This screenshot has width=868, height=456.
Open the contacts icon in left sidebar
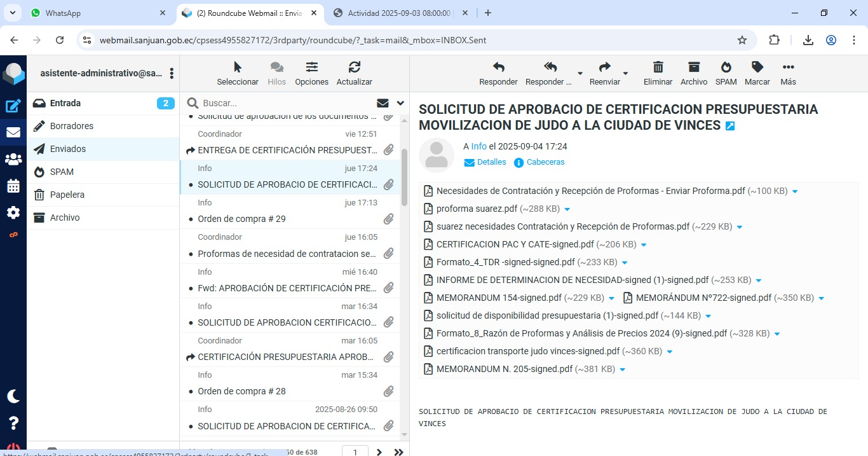pyautogui.click(x=13, y=159)
